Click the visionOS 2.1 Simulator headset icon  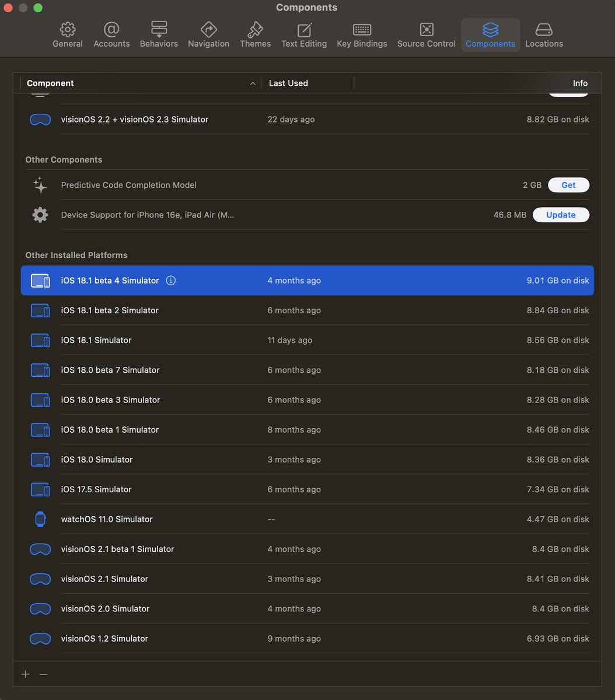(x=40, y=579)
